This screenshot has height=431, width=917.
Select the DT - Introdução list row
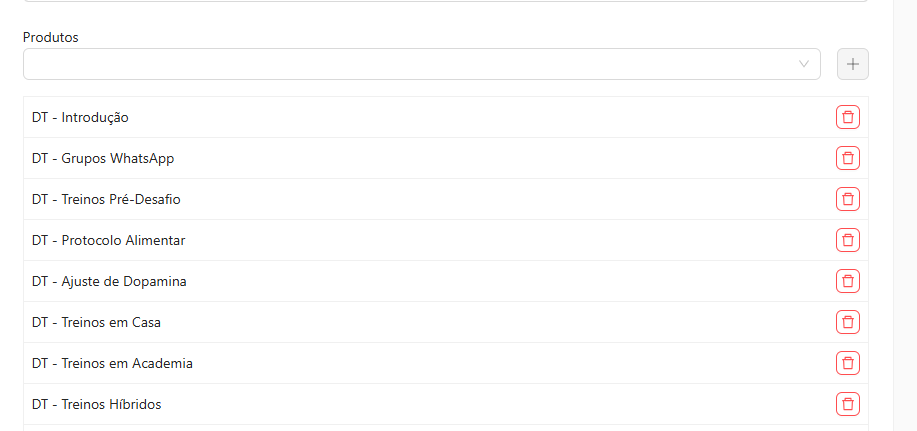click(x=446, y=117)
